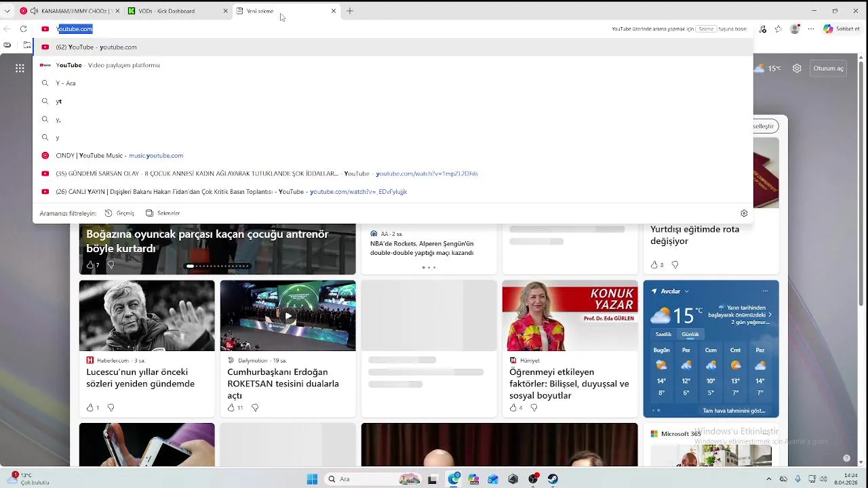Switch to VODs - Kick Dashboard tab

pyautogui.click(x=178, y=11)
